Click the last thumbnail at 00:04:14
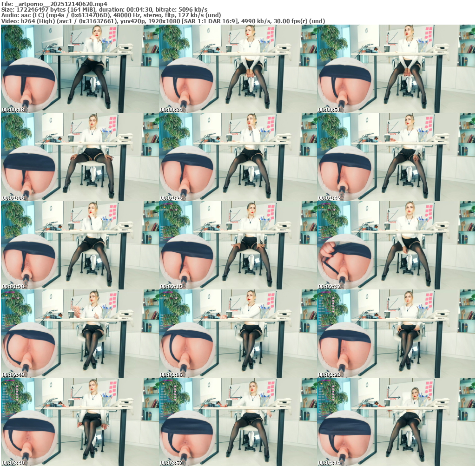This screenshot has width=476, height=466. (x=396, y=422)
